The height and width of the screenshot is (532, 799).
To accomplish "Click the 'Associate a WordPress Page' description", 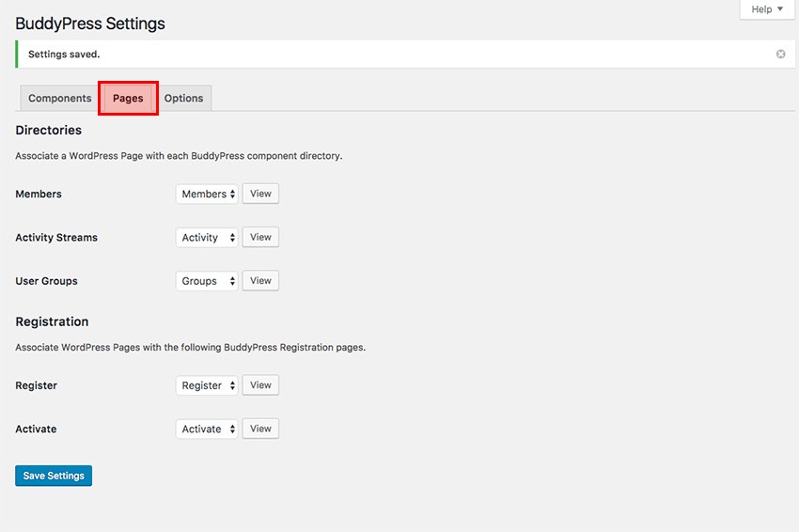I will [179, 156].
